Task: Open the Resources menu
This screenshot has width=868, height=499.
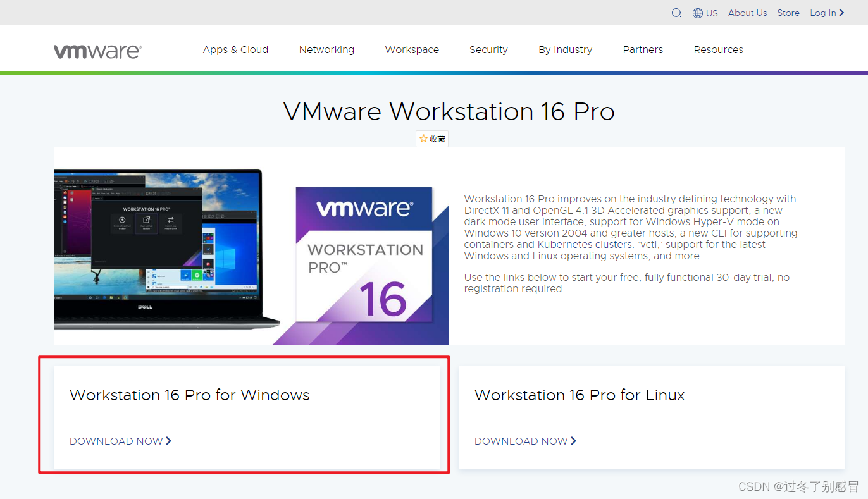Action: pyautogui.click(x=718, y=50)
